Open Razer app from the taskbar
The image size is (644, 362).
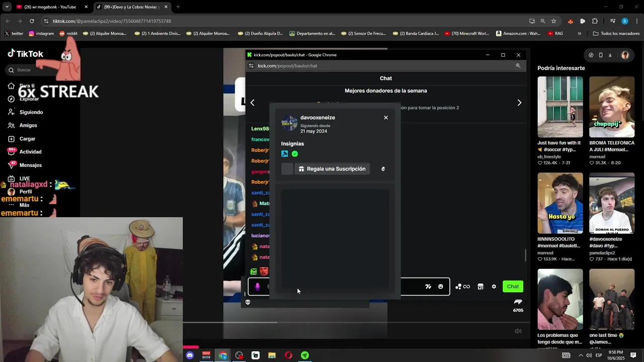(305, 355)
